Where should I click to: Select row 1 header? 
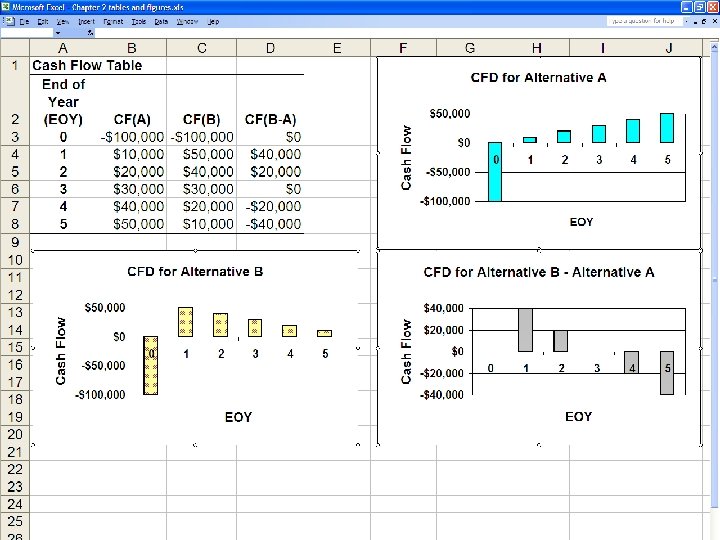(15, 66)
